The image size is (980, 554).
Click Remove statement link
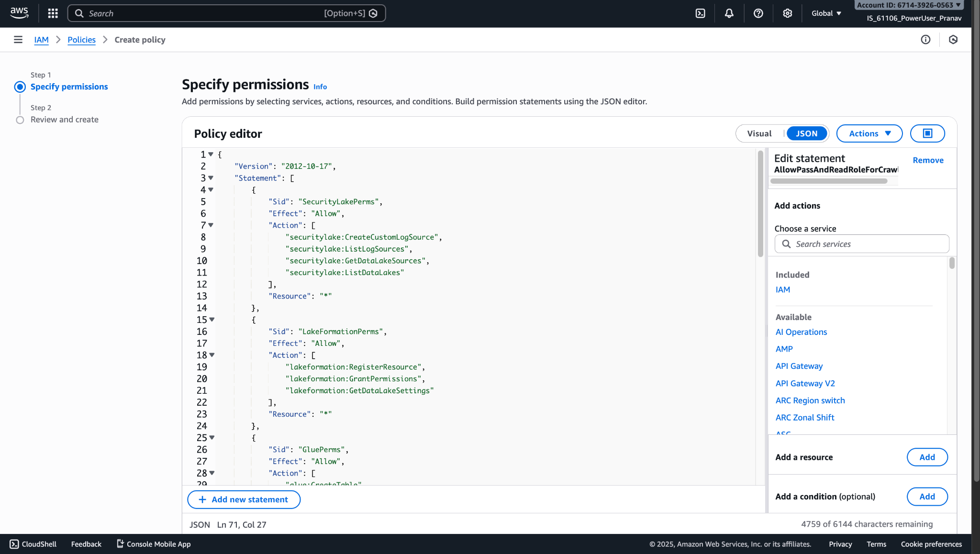coord(928,160)
